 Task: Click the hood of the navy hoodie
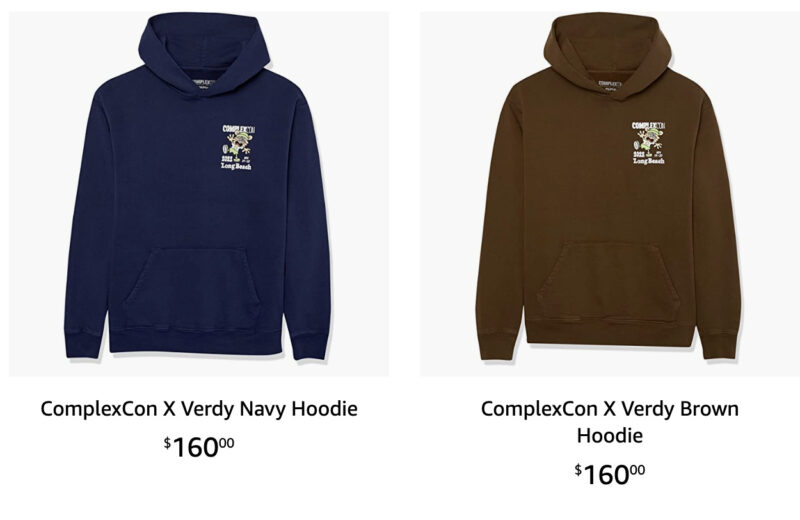point(204,51)
